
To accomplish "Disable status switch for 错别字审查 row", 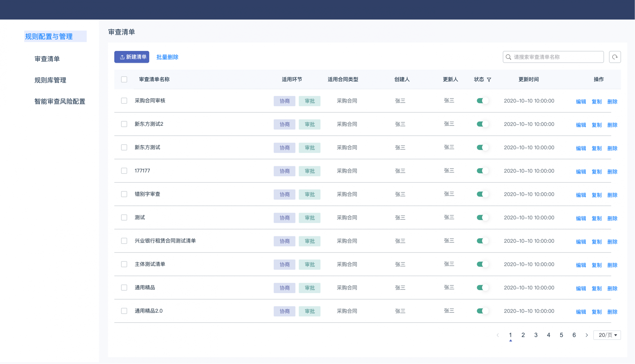I will pyautogui.click(x=482, y=194).
